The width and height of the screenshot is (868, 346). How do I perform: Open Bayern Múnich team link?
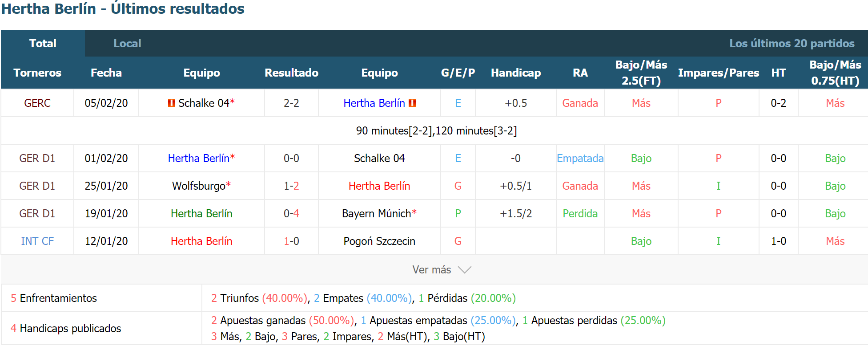point(376,213)
